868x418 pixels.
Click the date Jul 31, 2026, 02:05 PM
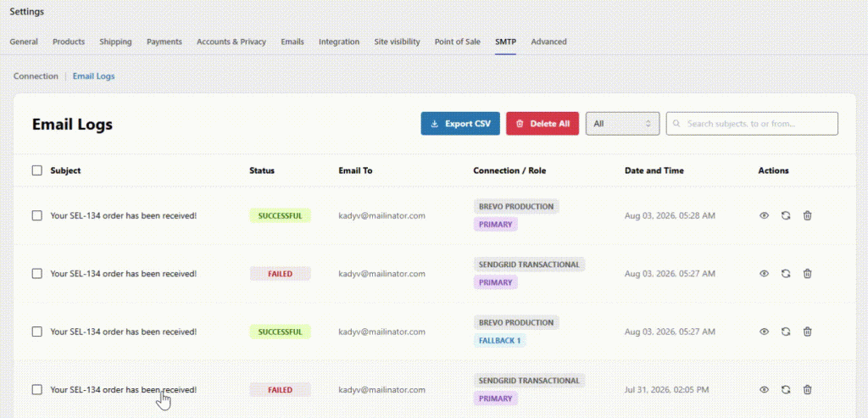pos(666,390)
